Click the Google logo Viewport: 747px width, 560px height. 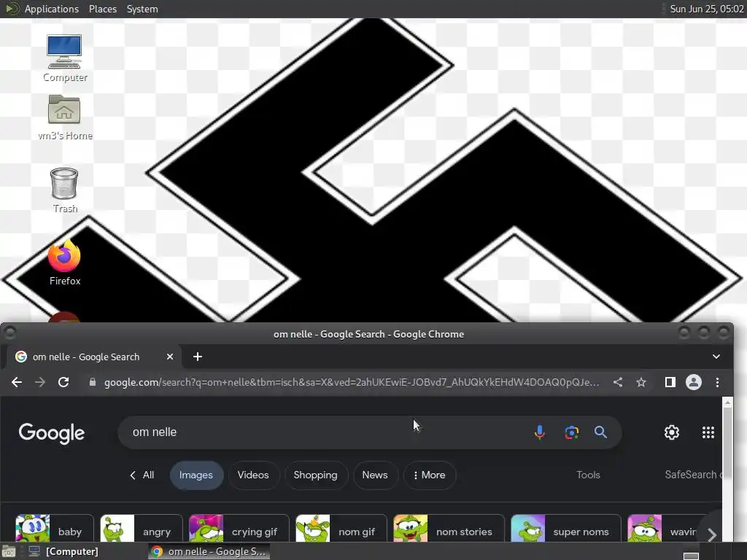point(52,433)
